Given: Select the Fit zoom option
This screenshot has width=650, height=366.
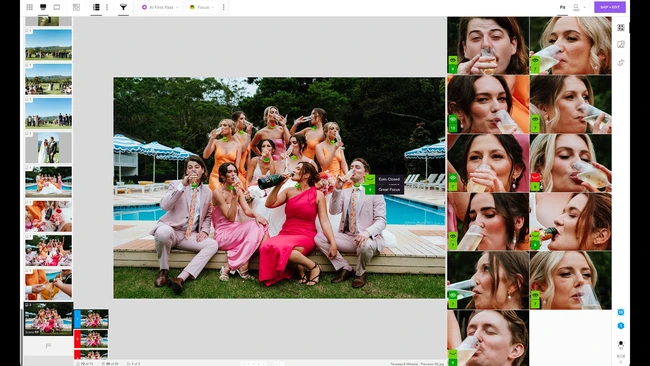Looking at the screenshot, I should pos(562,7).
